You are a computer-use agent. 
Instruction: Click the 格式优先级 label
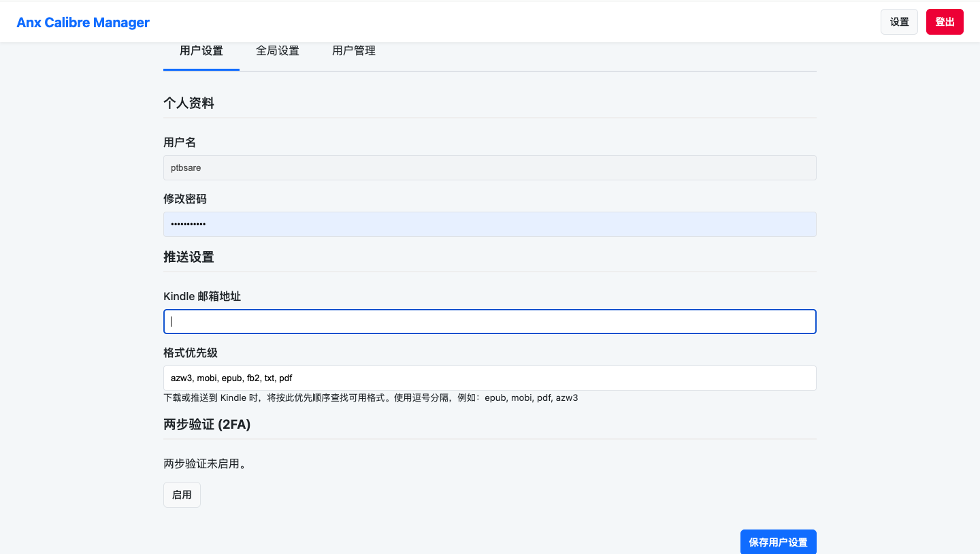click(191, 353)
